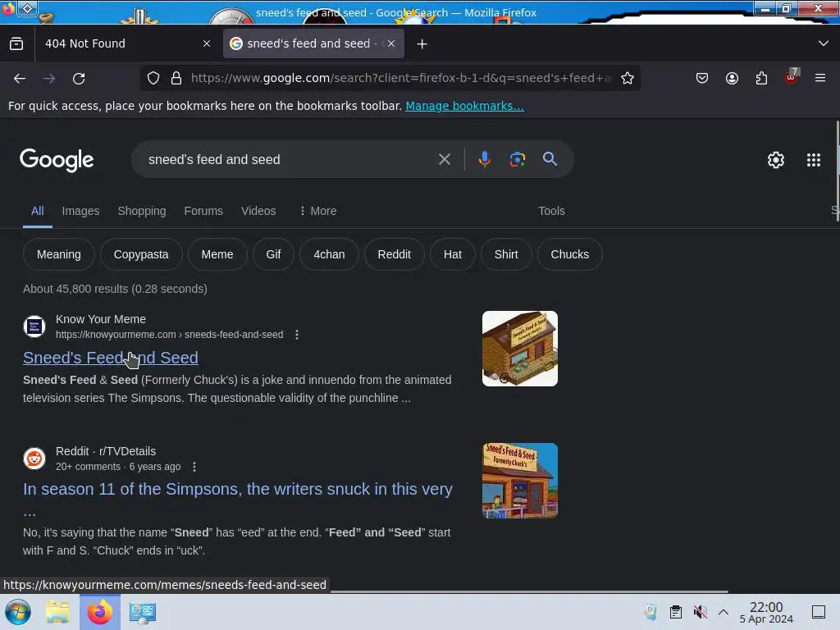Viewport: 840px width, 630px height.
Task: Start voice search with the microphone icon
Action: tap(485, 159)
